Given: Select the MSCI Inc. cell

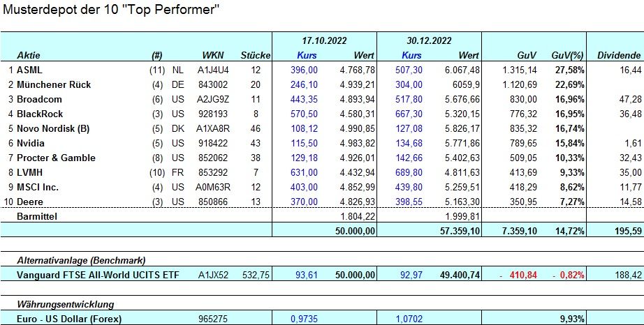Looking at the screenshot, I should (x=38, y=188).
